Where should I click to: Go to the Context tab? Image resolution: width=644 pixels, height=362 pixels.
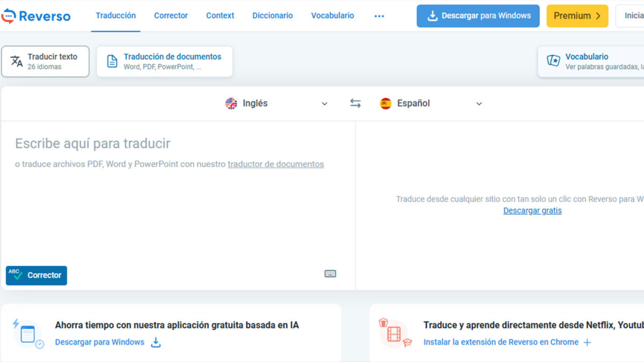[x=220, y=16]
